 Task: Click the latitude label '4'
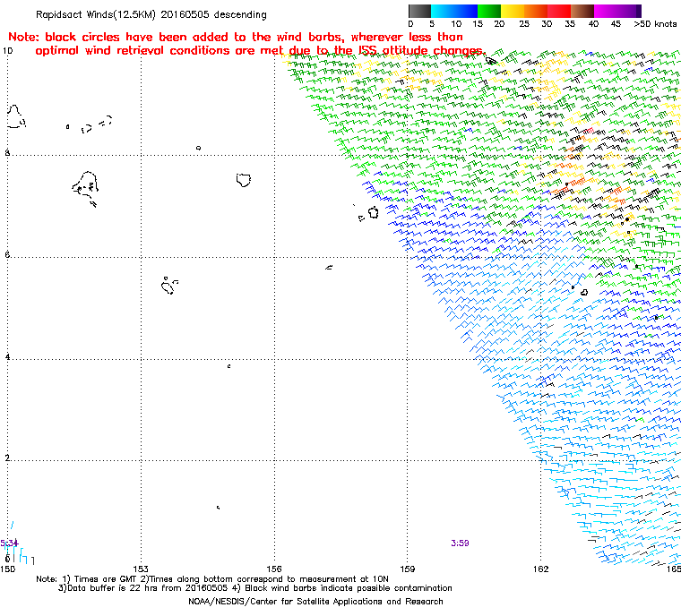tap(7, 357)
